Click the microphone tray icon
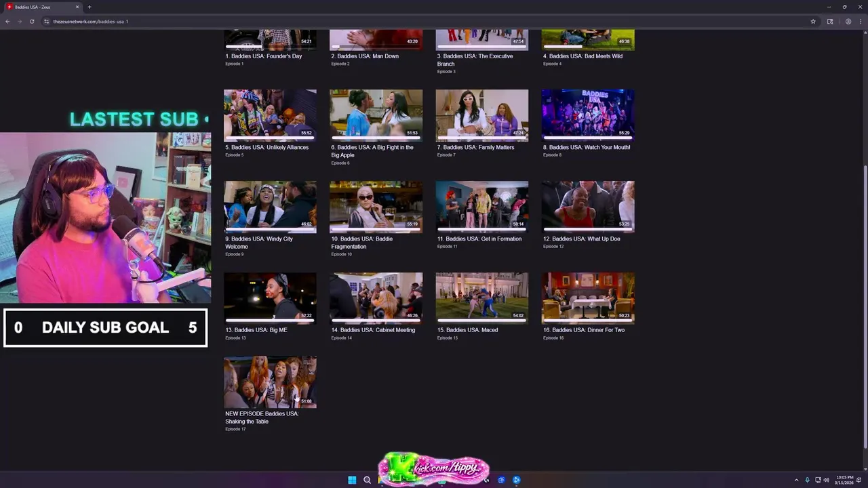 click(807, 480)
